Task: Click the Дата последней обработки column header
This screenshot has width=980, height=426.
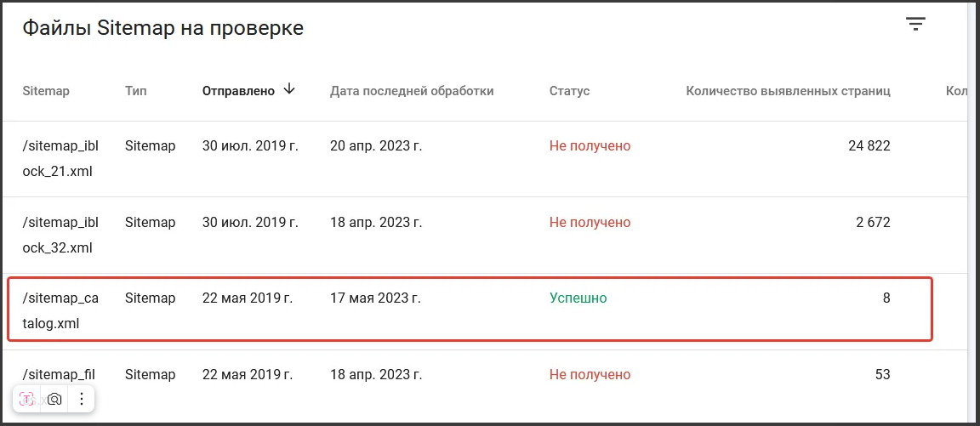Action: [x=412, y=91]
